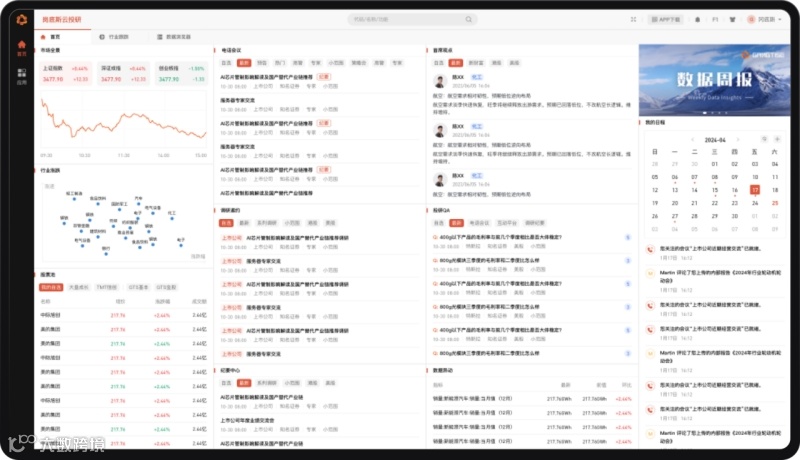Select 新财富 filter under 首席观点
The height and width of the screenshot is (460, 800).
[476, 63]
